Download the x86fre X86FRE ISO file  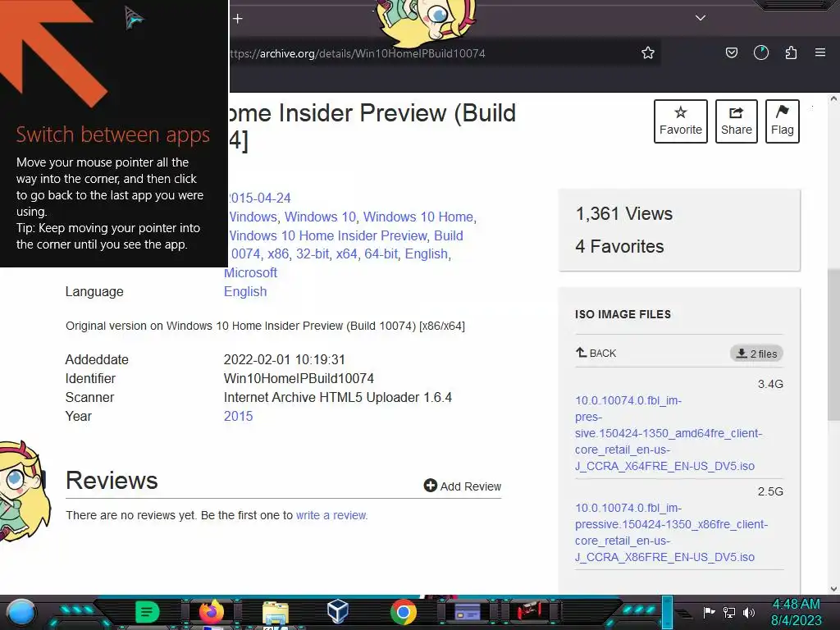(x=671, y=532)
